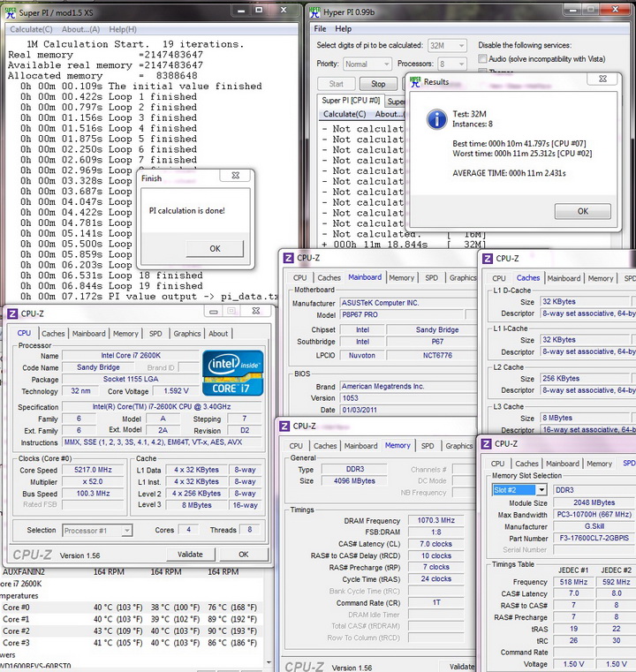Click the Core #2 temperature row
The image size is (636, 672).
pos(130,630)
